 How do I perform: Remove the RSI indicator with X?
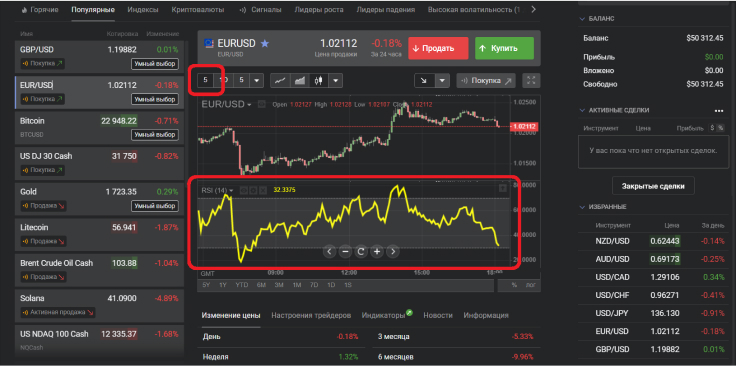coord(262,190)
